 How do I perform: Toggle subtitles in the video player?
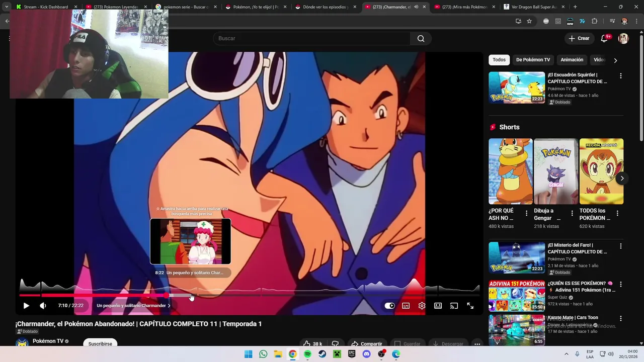tap(406, 306)
